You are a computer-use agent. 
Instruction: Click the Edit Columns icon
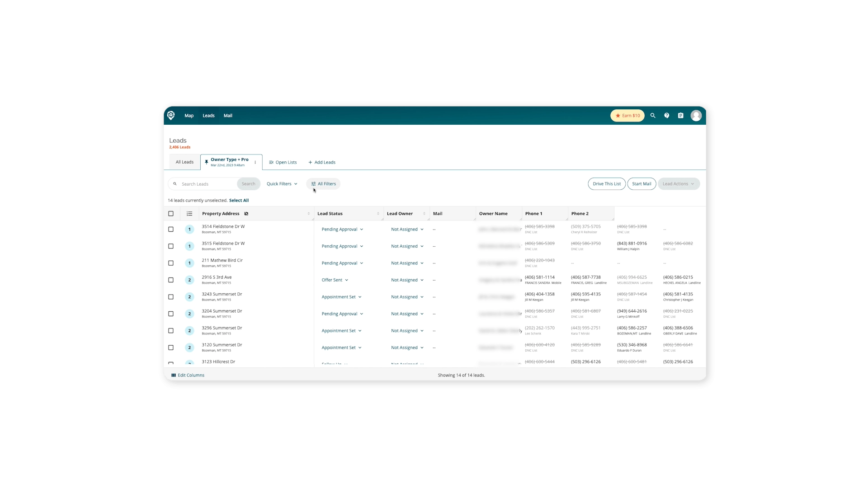[x=174, y=375]
